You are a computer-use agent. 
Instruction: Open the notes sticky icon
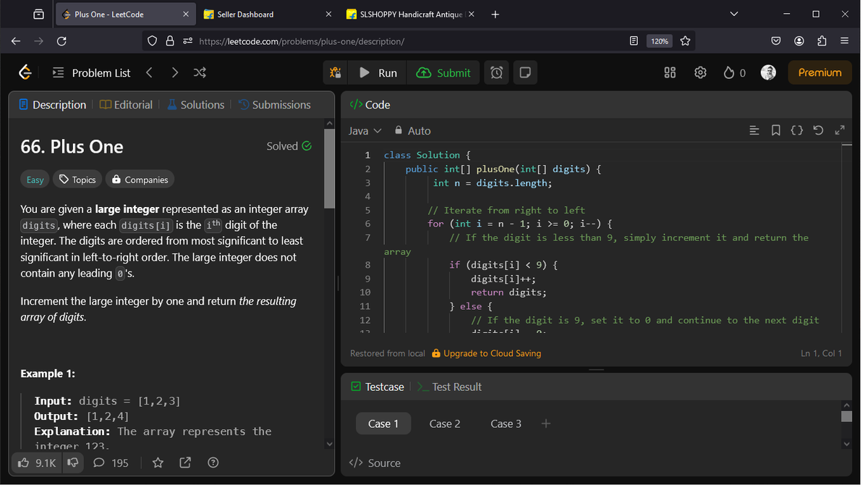(526, 72)
